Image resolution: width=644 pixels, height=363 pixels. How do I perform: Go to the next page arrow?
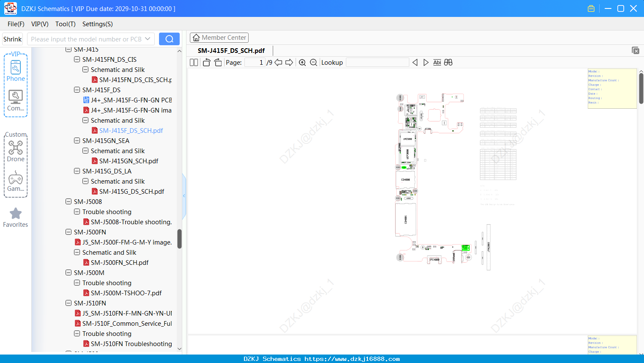point(289,63)
